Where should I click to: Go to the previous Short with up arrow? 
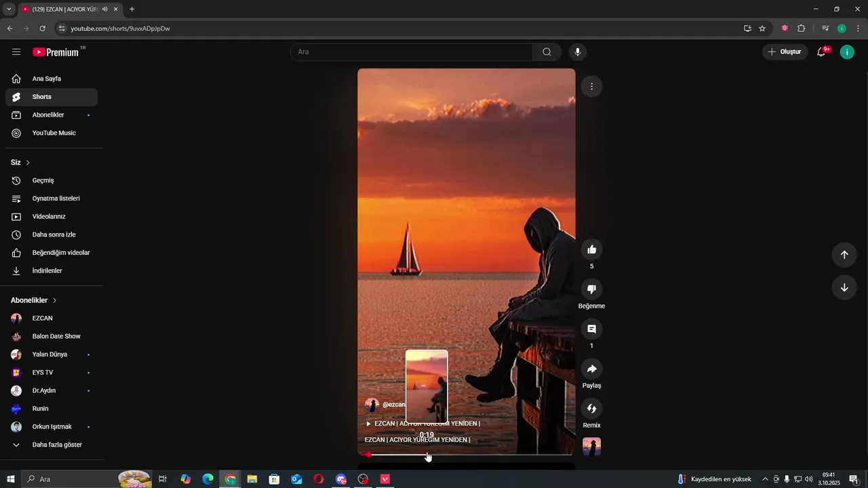point(844,255)
